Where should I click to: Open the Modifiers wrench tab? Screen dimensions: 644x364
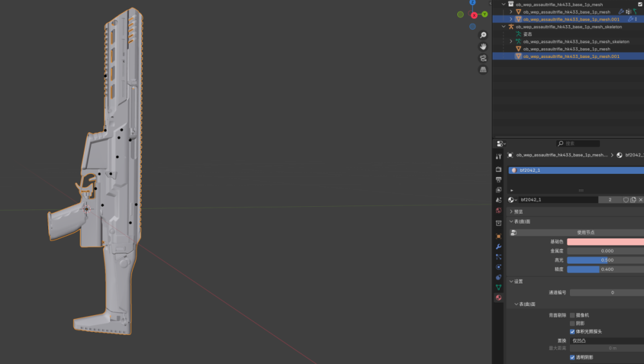[x=498, y=247]
